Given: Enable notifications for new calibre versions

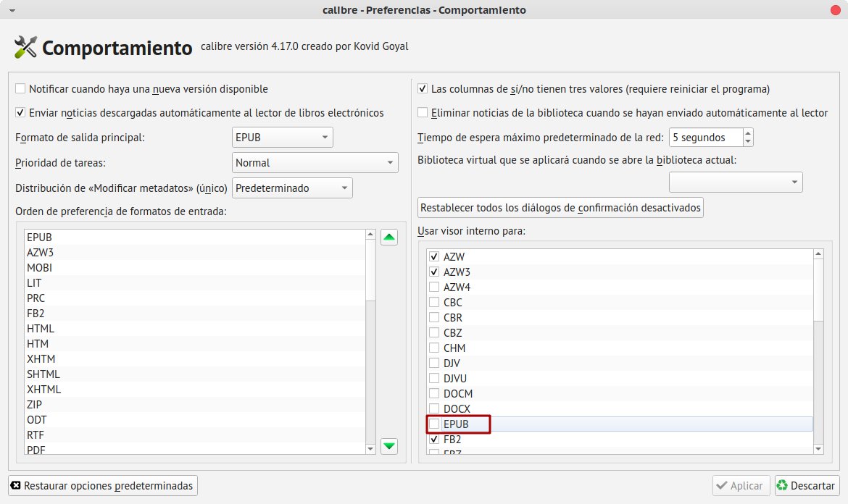Looking at the screenshot, I should point(20,88).
